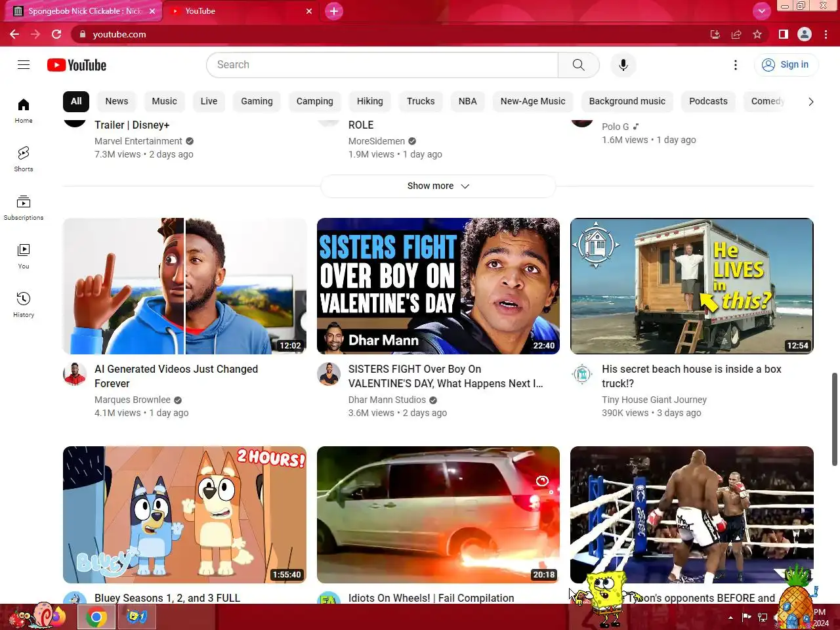Open the Tiny House Giant Journey channel avatar
This screenshot has width=840, height=630.
coord(582,374)
